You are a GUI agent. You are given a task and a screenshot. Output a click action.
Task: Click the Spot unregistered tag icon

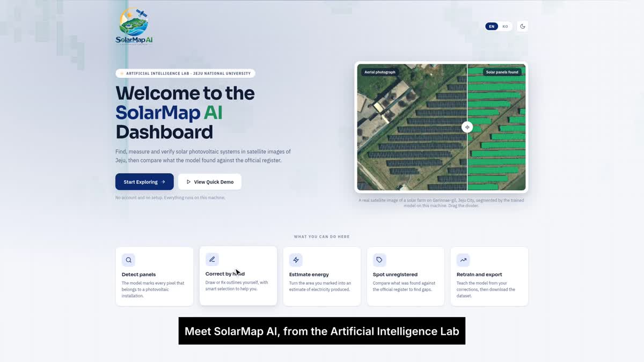[379, 260]
